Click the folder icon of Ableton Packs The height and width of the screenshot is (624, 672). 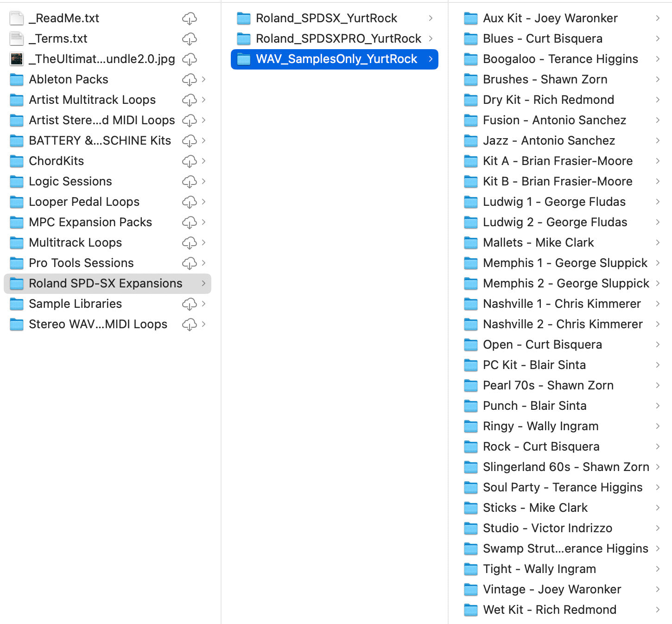click(x=17, y=79)
